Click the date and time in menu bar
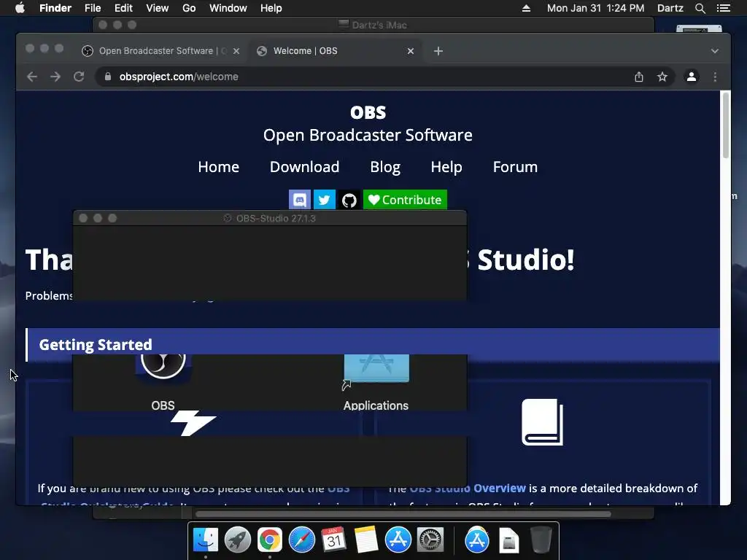 [595, 8]
